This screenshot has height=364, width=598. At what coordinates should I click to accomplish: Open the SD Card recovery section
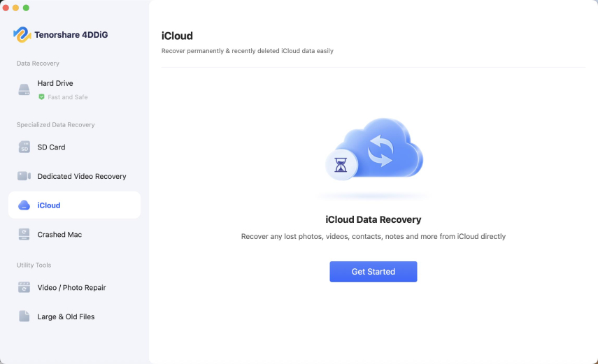point(51,147)
